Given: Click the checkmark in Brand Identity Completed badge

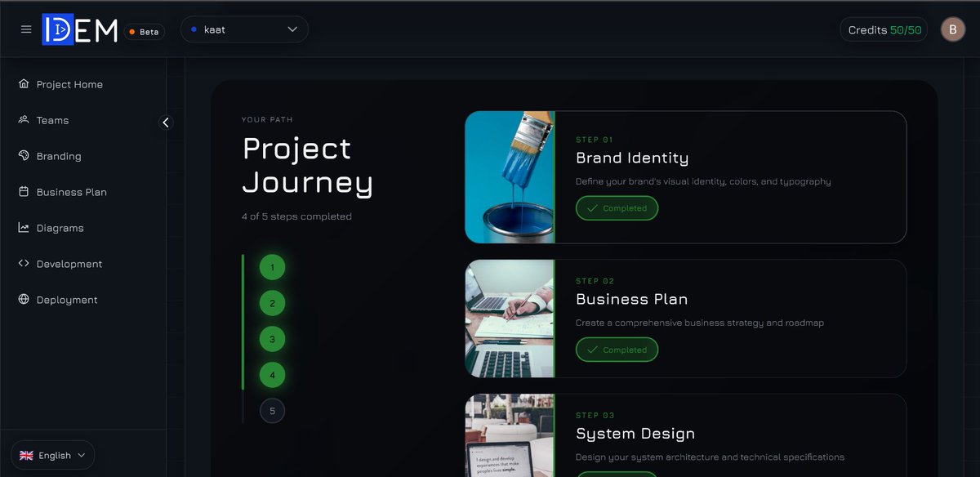Looking at the screenshot, I should [x=592, y=208].
